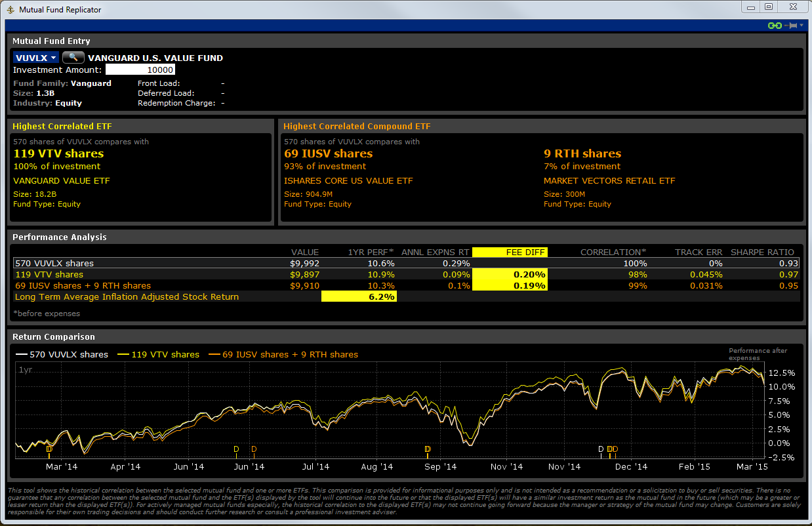Maximize the Mutual Fund Replicator window
Viewport: 812px width, 526px height.
click(769, 7)
